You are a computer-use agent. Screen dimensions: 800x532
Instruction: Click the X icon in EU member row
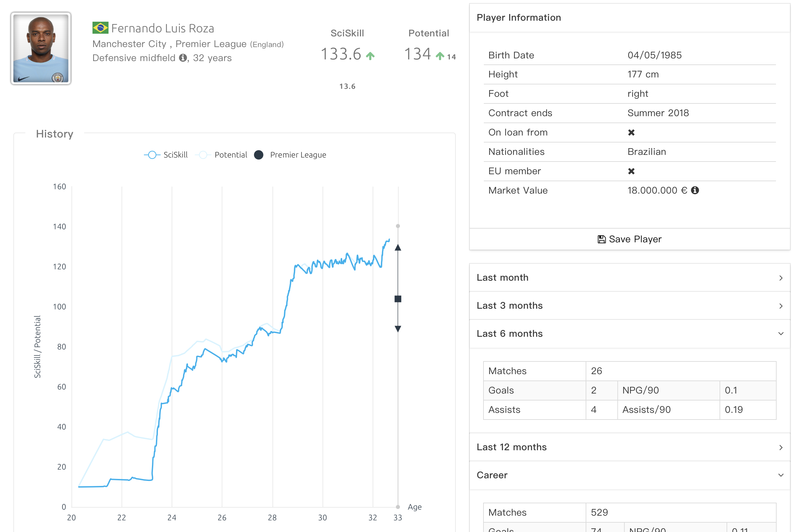631,171
